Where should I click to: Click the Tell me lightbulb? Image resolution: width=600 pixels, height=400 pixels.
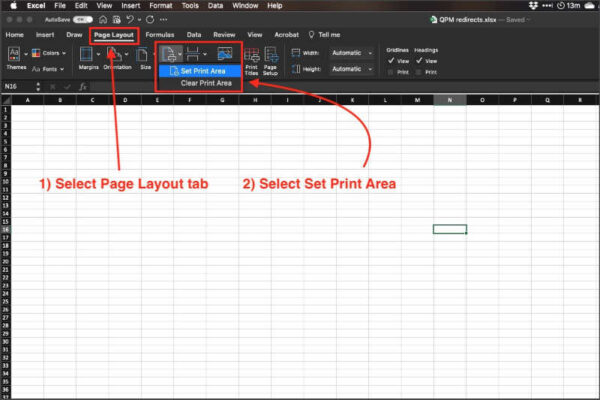pos(311,35)
